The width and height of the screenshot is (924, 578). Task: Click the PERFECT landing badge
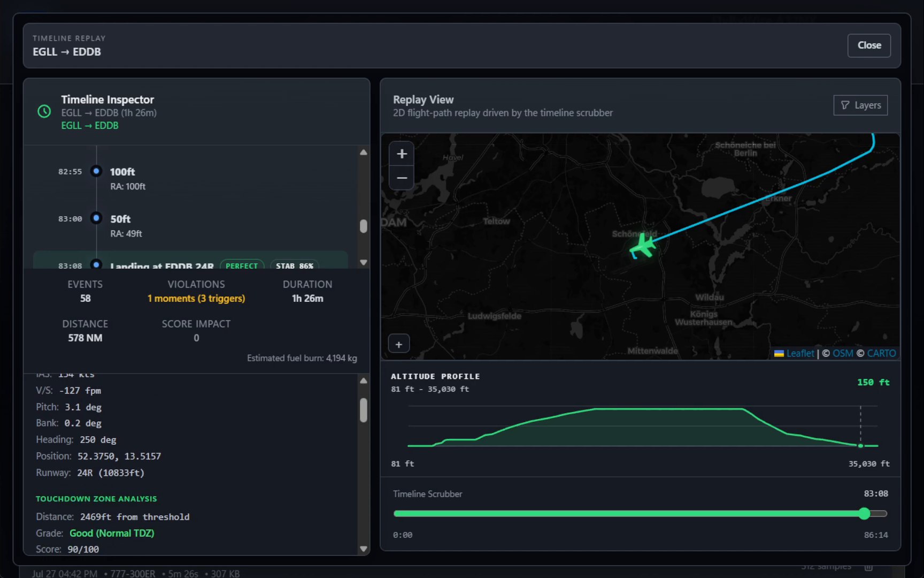click(242, 265)
